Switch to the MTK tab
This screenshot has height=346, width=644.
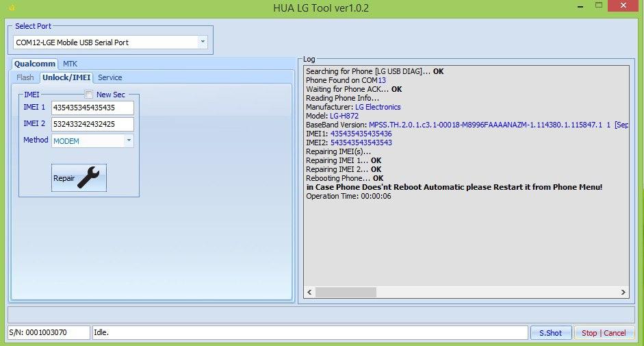(70, 64)
